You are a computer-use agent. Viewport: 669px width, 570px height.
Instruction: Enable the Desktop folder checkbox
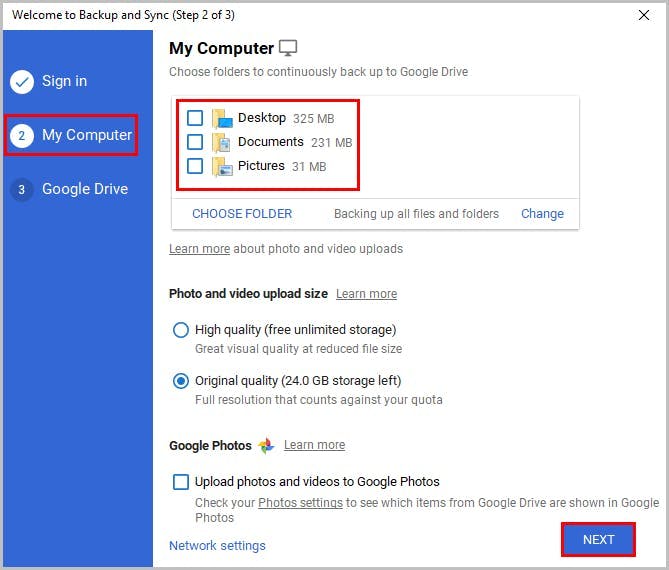coord(195,118)
